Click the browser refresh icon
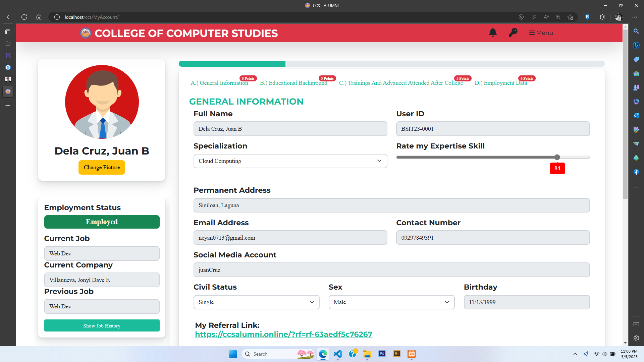Screen dimensions: 644x362 pyautogui.click(x=24, y=17)
